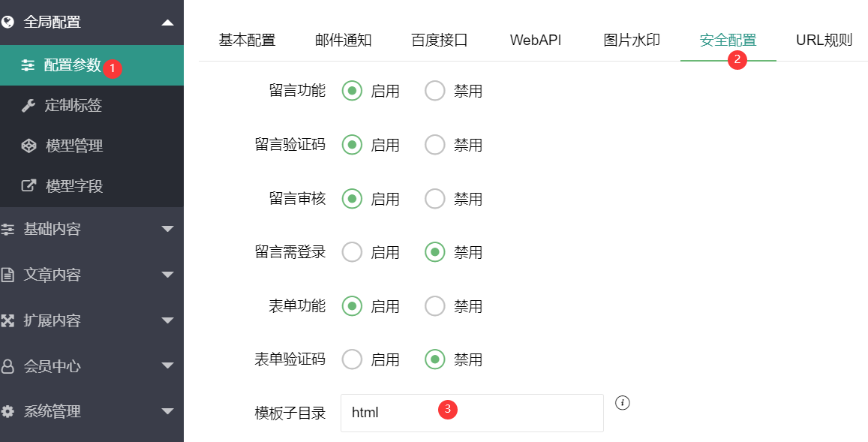Click the user icon beside 会员中心
868x442 pixels.
[x=8, y=366]
